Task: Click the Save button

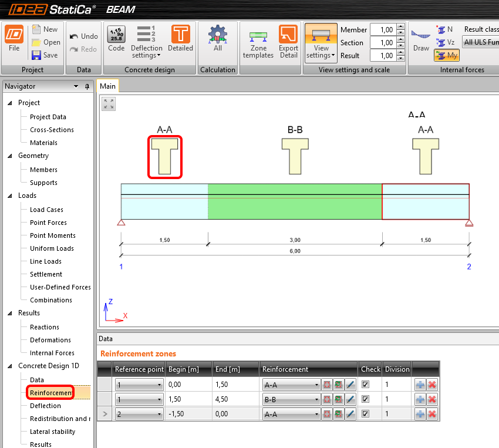Action: click(45, 55)
